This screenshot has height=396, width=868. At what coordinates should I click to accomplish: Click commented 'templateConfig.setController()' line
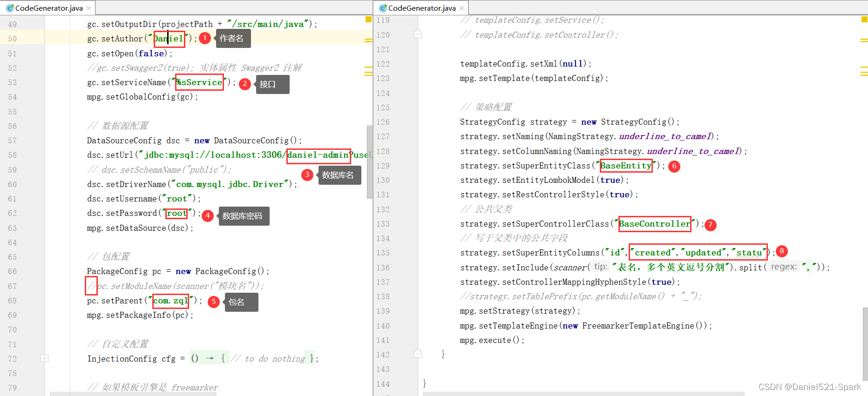pos(539,35)
